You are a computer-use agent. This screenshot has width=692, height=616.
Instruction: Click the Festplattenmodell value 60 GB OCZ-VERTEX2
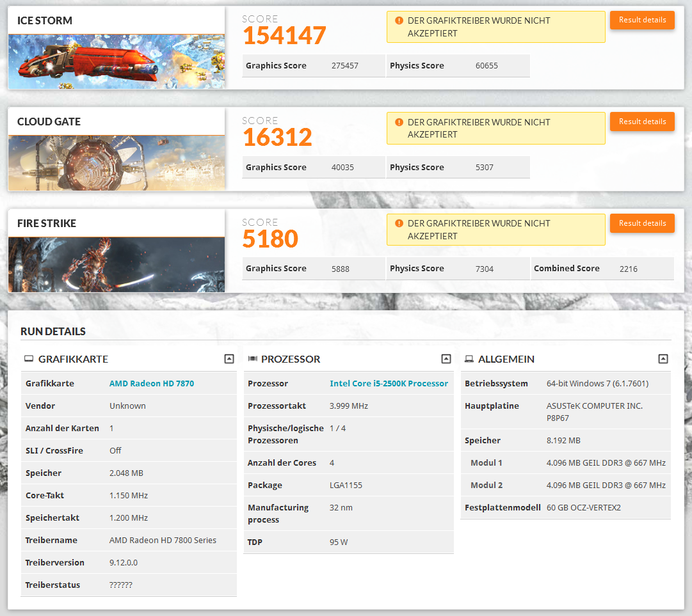583,507
